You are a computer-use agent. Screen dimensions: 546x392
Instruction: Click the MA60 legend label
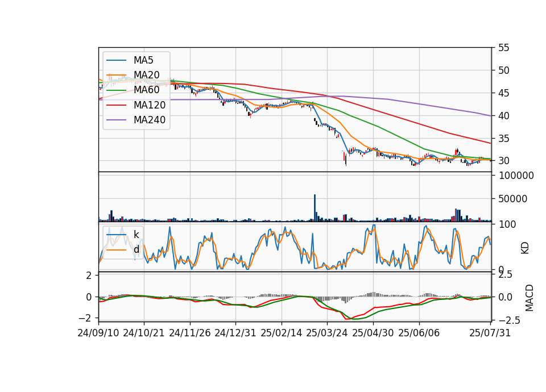tap(146, 90)
